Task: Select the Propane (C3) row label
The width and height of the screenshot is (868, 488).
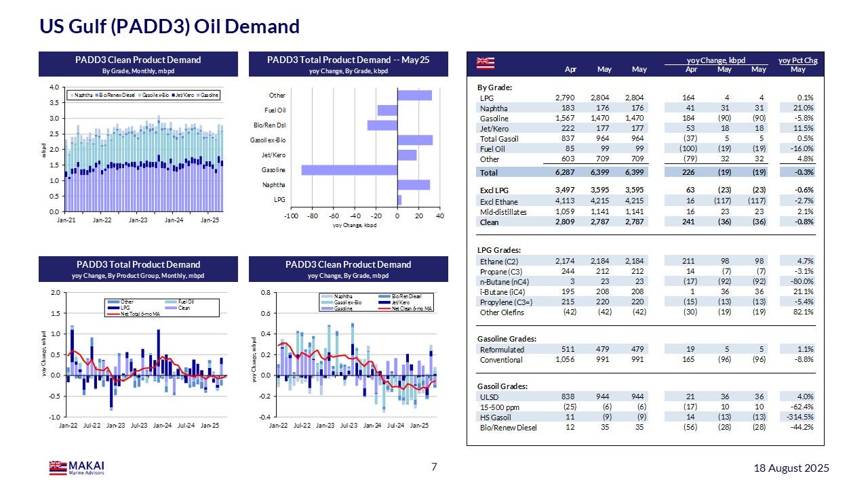Action: click(502, 272)
